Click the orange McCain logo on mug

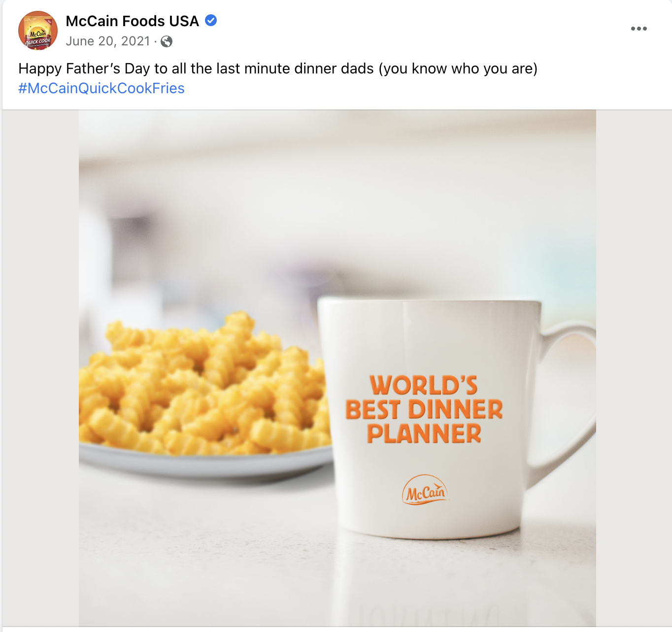pyautogui.click(x=425, y=490)
